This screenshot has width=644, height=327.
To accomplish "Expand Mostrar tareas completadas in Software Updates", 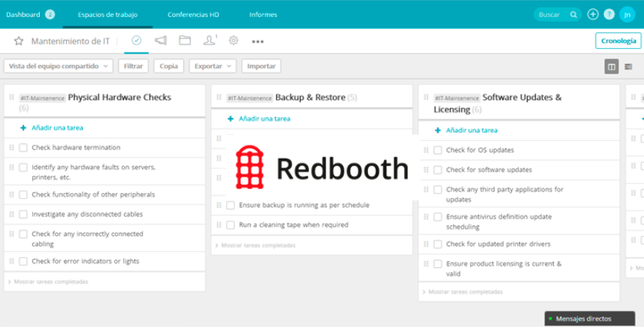I will point(462,292).
